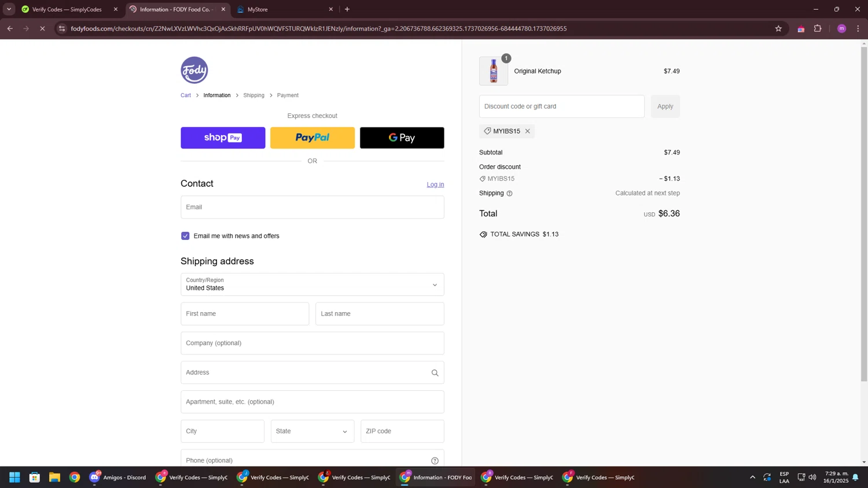The image size is (868, 488).
Task: Open Microsoft Store from taskbar
Action: 35,478
